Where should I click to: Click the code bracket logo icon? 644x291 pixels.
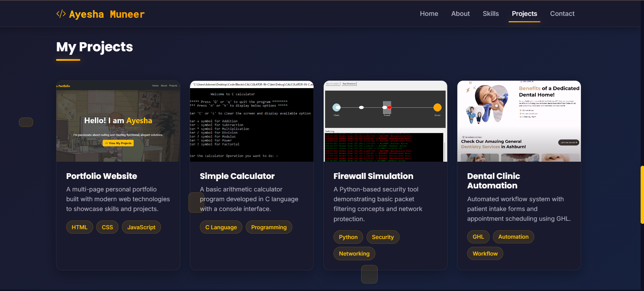(61, 14)
